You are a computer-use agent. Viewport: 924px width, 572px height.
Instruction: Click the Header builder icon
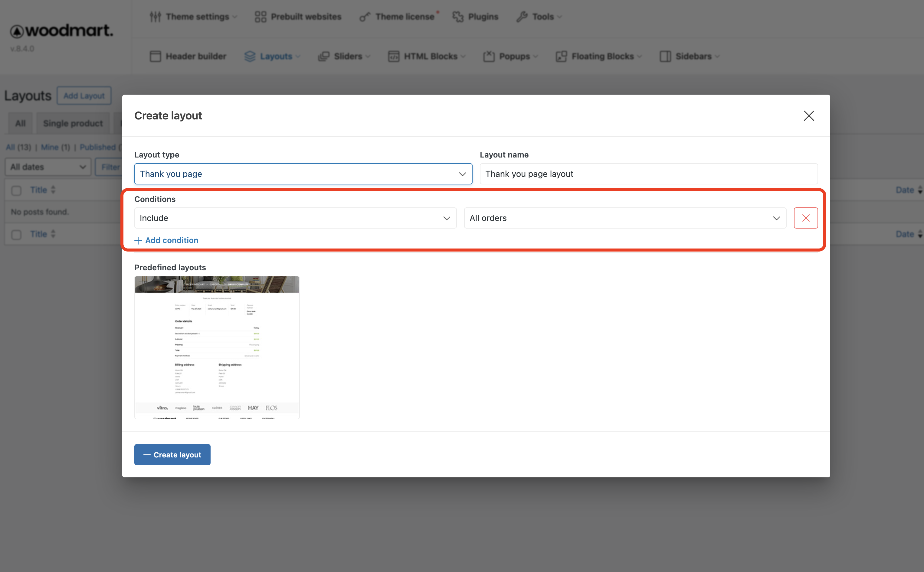tap(155, 56)
